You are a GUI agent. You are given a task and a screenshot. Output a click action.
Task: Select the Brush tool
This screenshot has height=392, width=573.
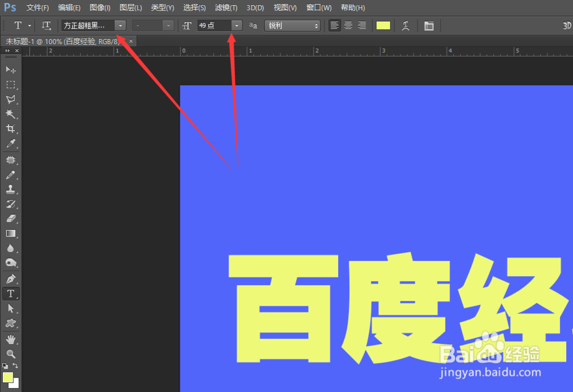[10, 175]
